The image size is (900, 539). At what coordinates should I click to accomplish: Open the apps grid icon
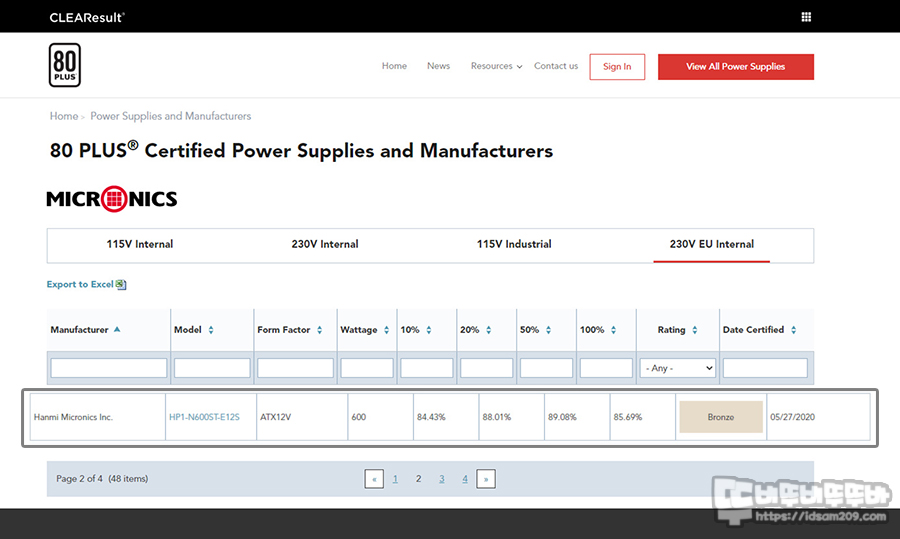coord(806,17)
